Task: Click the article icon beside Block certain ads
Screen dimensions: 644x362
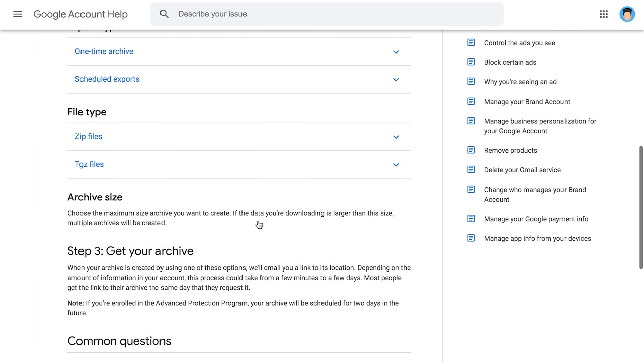Action: [x=471, y=62]
